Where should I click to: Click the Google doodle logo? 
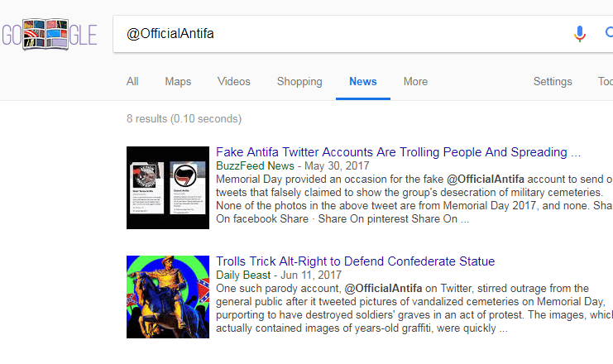tap(49, 35)
